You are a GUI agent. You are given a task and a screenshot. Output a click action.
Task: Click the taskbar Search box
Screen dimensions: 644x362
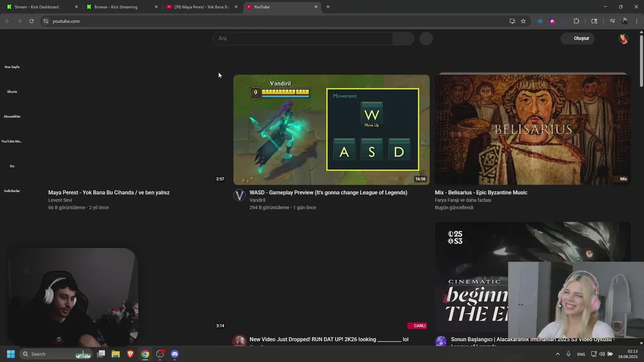point(56,354)
